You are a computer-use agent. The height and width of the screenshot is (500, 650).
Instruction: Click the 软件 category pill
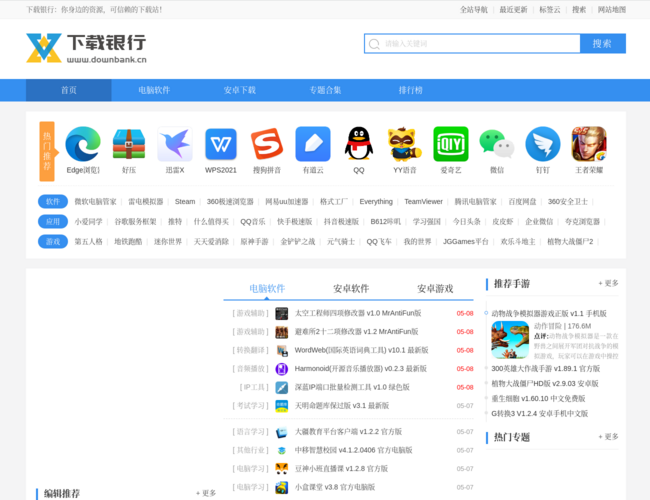click(x=53, y=201)
